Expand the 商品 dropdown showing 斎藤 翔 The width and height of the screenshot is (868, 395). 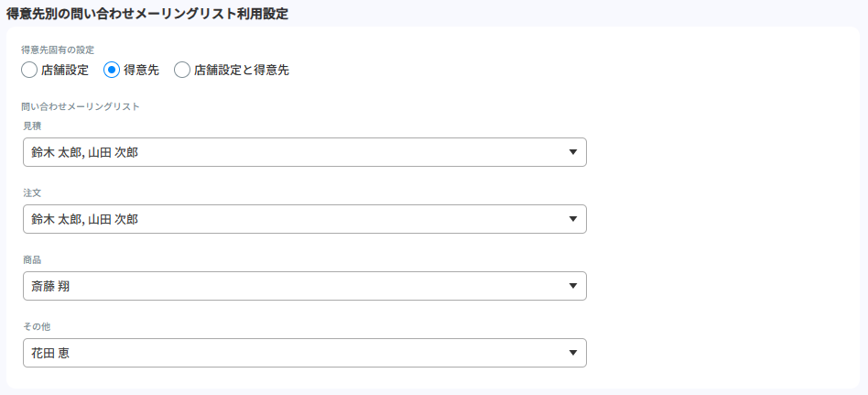point(304,286)
